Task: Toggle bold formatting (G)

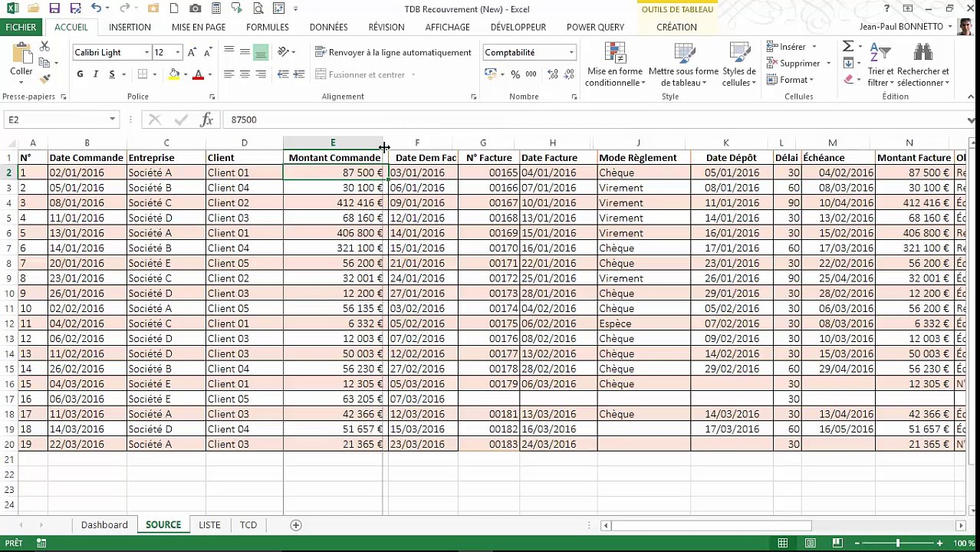Action: [x=80, y=74]
